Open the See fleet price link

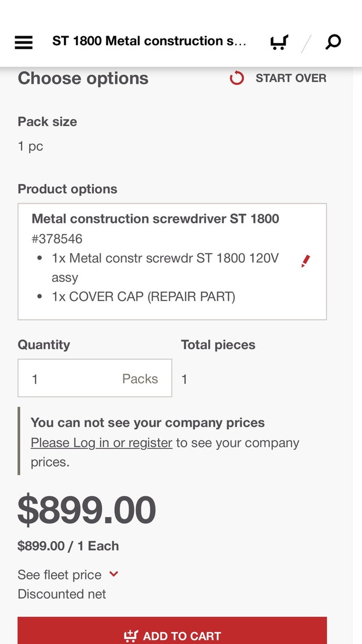coord(59,574)
